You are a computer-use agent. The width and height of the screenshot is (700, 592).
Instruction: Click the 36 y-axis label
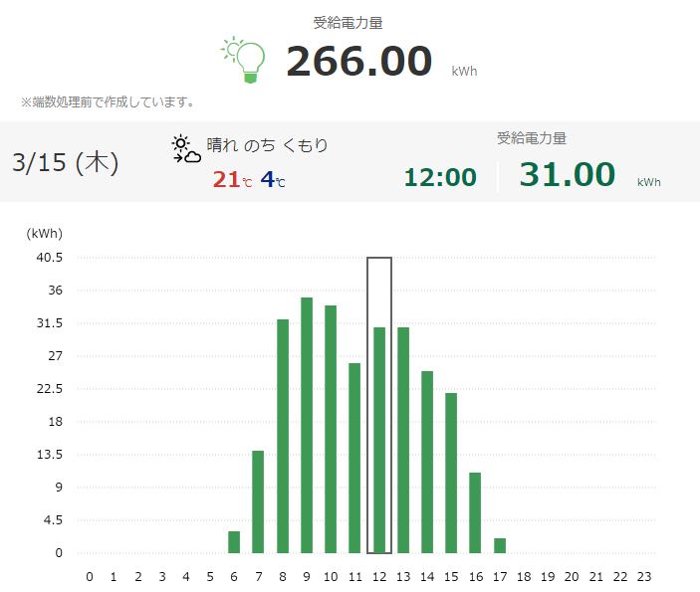[56, 291]
